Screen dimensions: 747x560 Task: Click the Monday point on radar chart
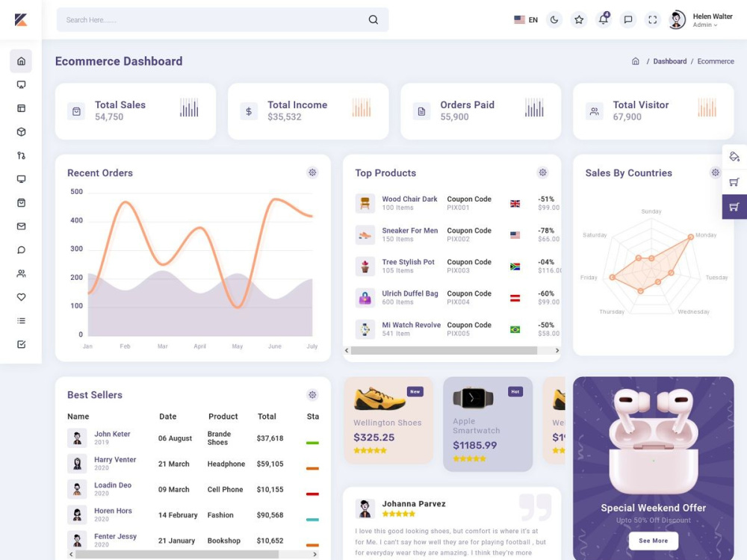[690, 237]
